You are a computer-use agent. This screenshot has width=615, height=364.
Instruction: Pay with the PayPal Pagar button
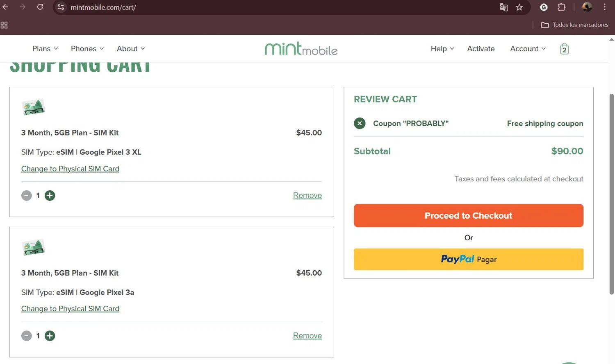(x=469, y=259)
